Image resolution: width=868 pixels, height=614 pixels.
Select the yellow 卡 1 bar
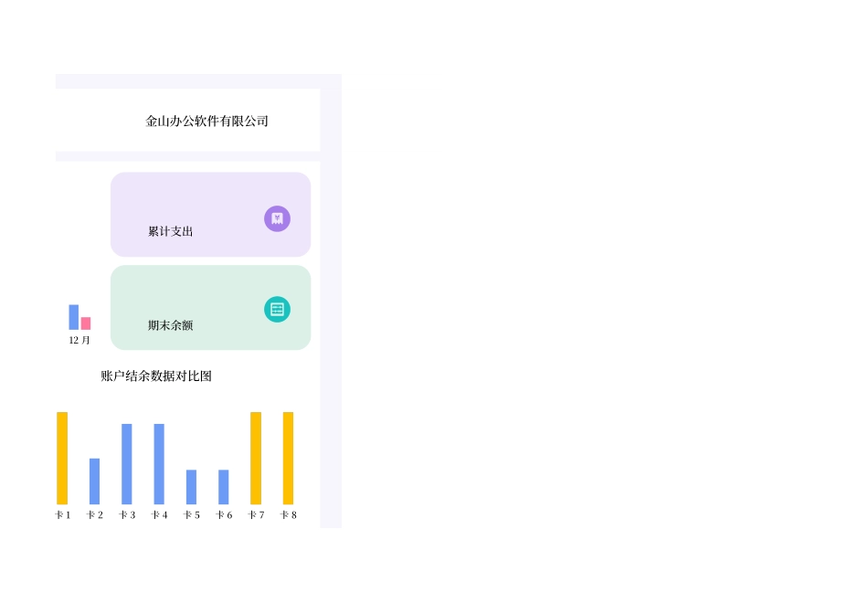(x=62, y=460)
